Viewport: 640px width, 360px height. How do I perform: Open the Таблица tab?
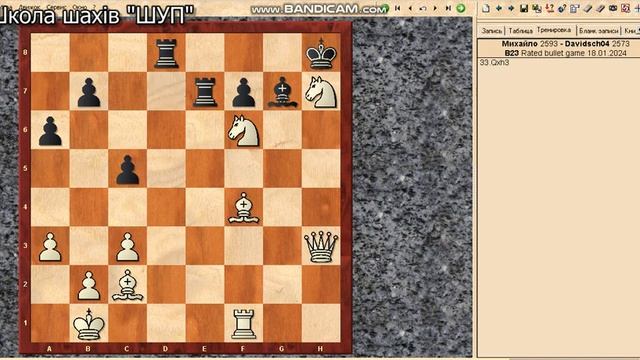(520, 31)
